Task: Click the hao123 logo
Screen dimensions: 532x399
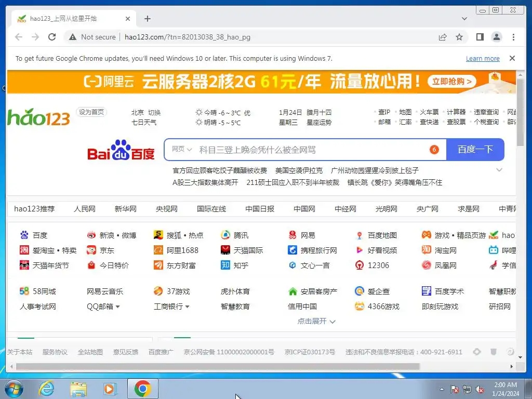Action: coord(38,117)
